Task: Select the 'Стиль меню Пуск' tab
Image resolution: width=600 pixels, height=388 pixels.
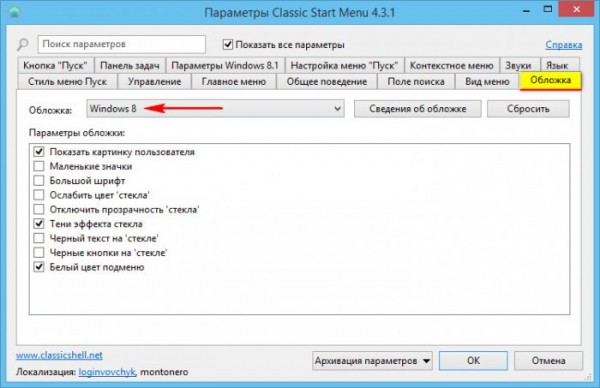Action: click(x=67, y=82)
